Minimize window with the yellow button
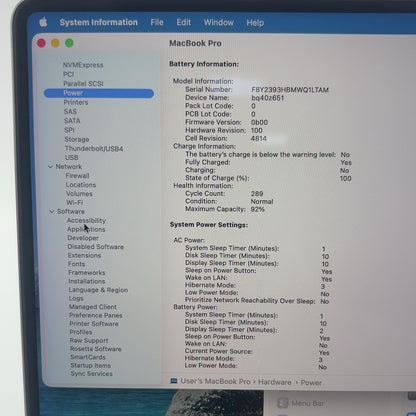Screen dimensions: 416x416 pos(55,43)
